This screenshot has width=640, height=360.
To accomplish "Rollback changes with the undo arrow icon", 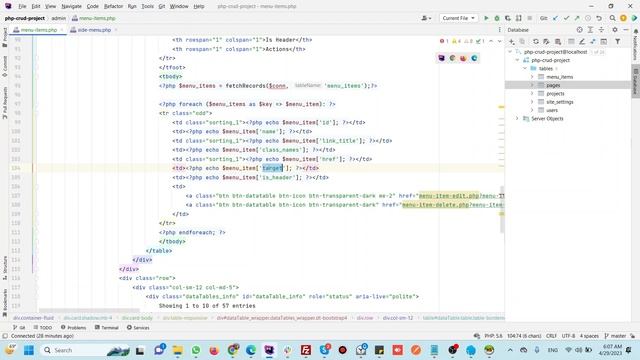I will pos(599,18).
